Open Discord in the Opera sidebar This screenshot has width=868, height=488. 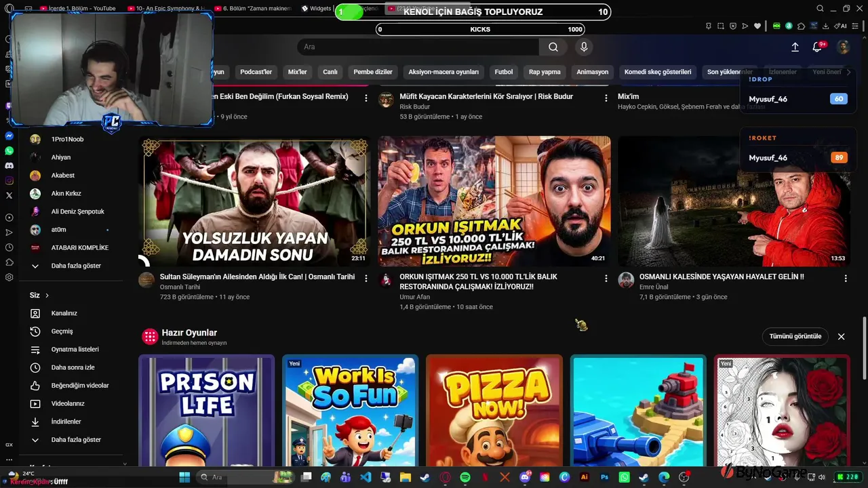pos(9,165)
